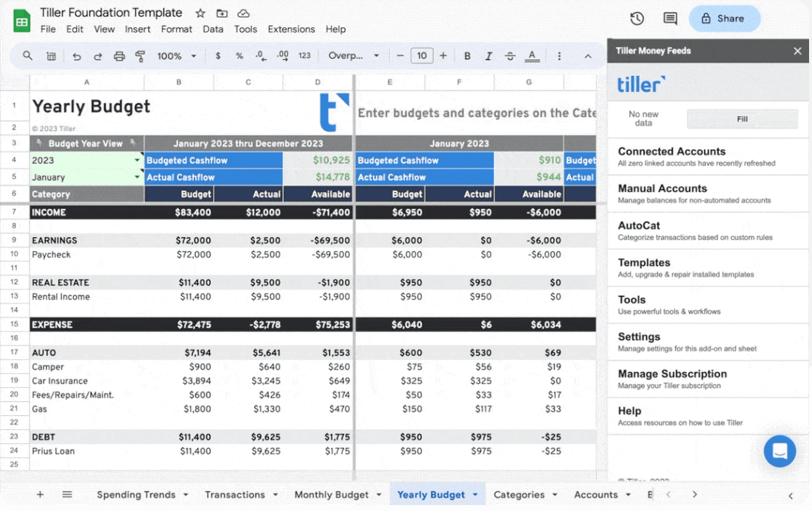
Task: Select the paint format tool
Action: click(140, 56)
